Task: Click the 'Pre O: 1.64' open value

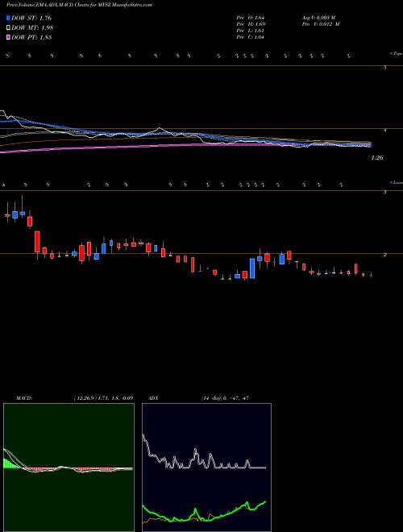Action: (251, 18)
